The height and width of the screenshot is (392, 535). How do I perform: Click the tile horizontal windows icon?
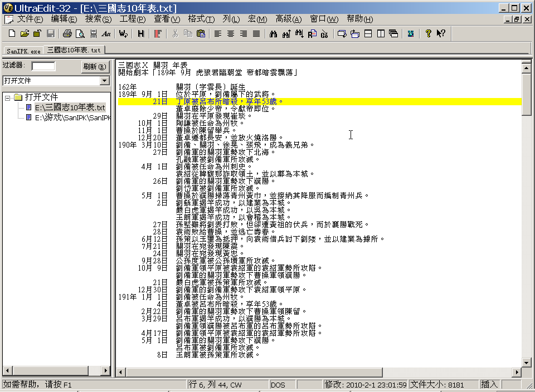[368, 33]
